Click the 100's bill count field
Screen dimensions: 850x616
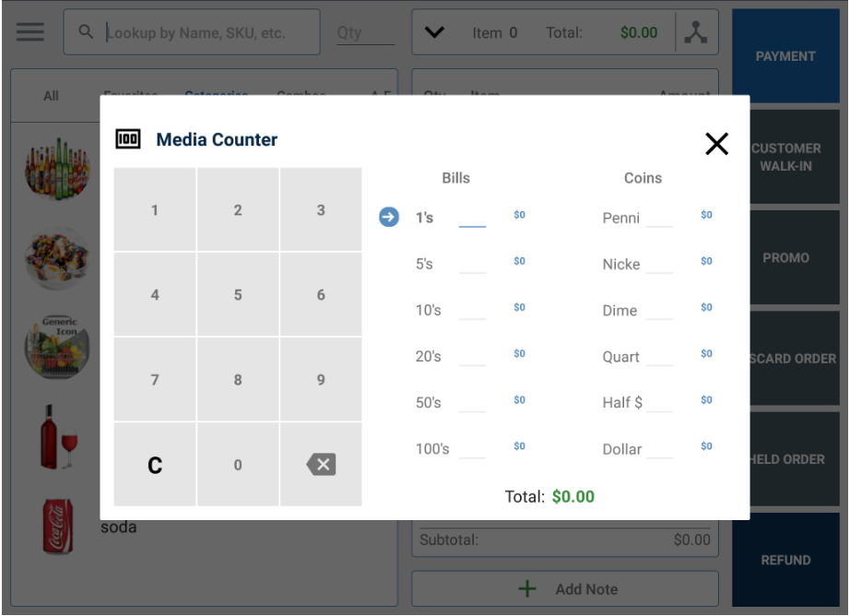(472, 449)
